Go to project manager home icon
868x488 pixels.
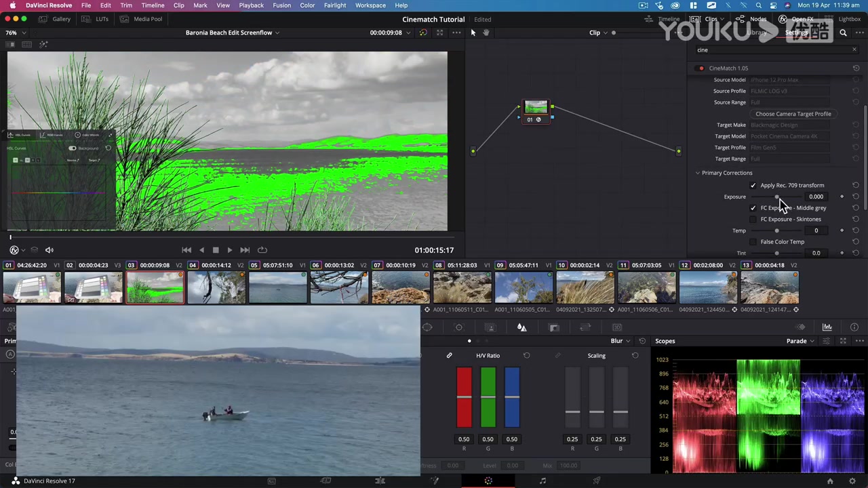[x=830, y=481]
